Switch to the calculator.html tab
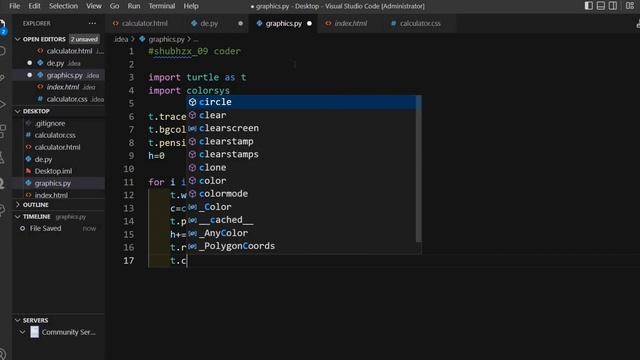Image resolution: width=640 pixels, height=360 pixels. pos(144,24)
